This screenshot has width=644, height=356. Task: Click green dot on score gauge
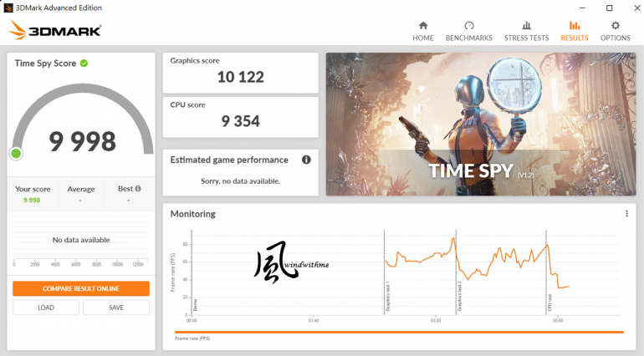click(x=16, y=154)
